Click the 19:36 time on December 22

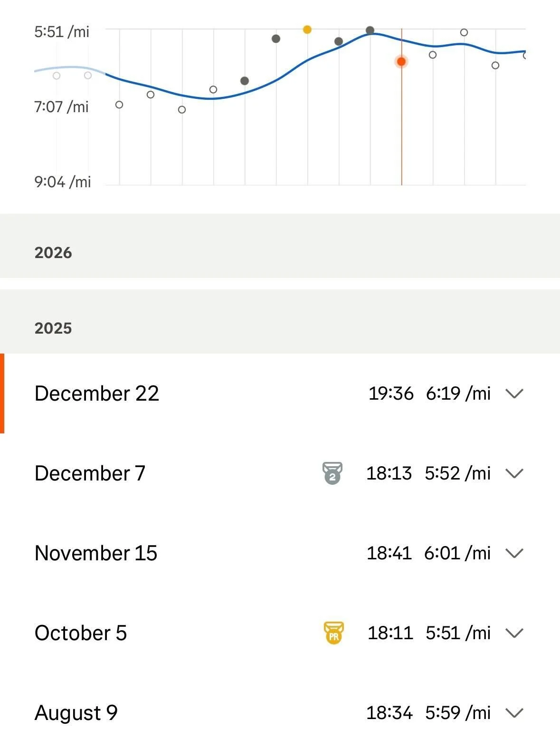(391, 393)
